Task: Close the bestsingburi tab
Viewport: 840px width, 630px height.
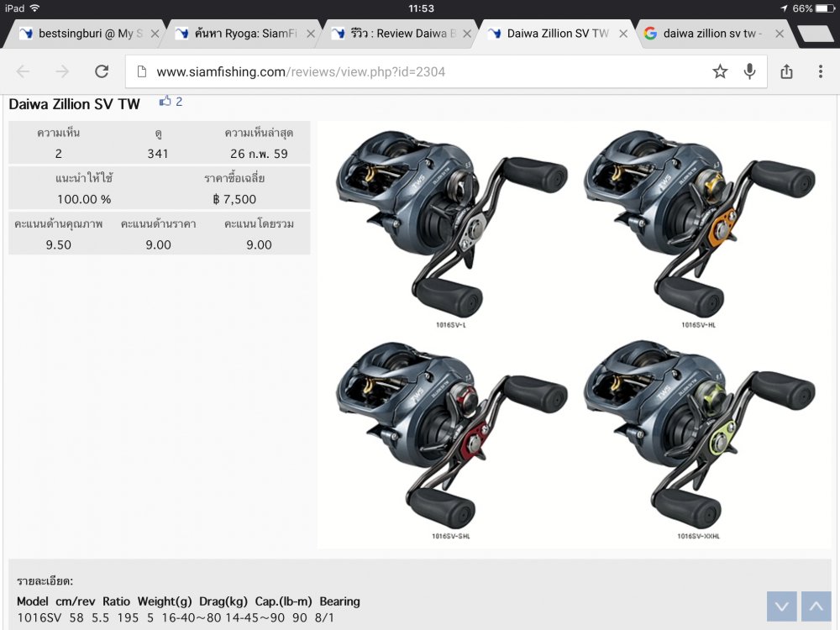Action: click(155, 34)
